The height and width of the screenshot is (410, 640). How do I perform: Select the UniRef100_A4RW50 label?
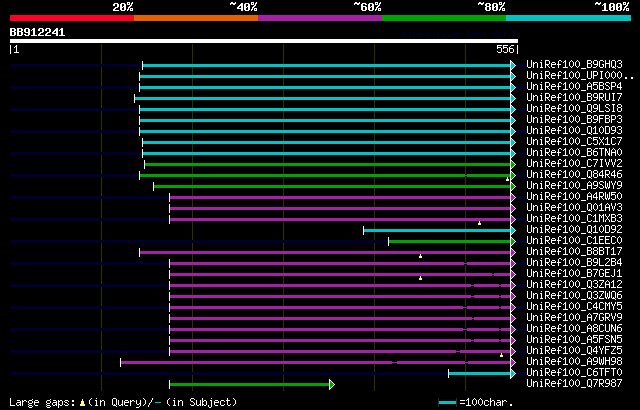coord(574,197)
